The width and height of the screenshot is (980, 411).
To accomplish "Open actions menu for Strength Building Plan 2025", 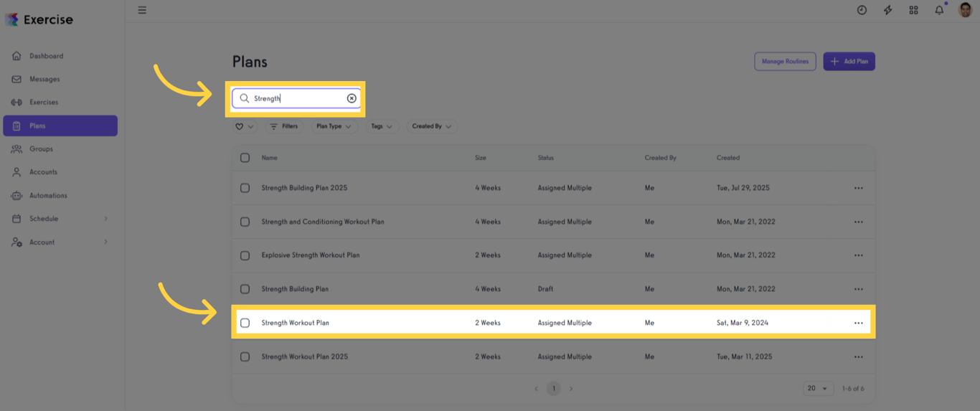I will pos(859,188).
